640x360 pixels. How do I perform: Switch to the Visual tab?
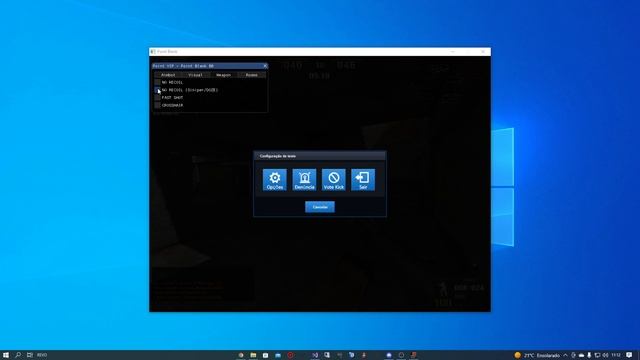[x=196, y=75]
